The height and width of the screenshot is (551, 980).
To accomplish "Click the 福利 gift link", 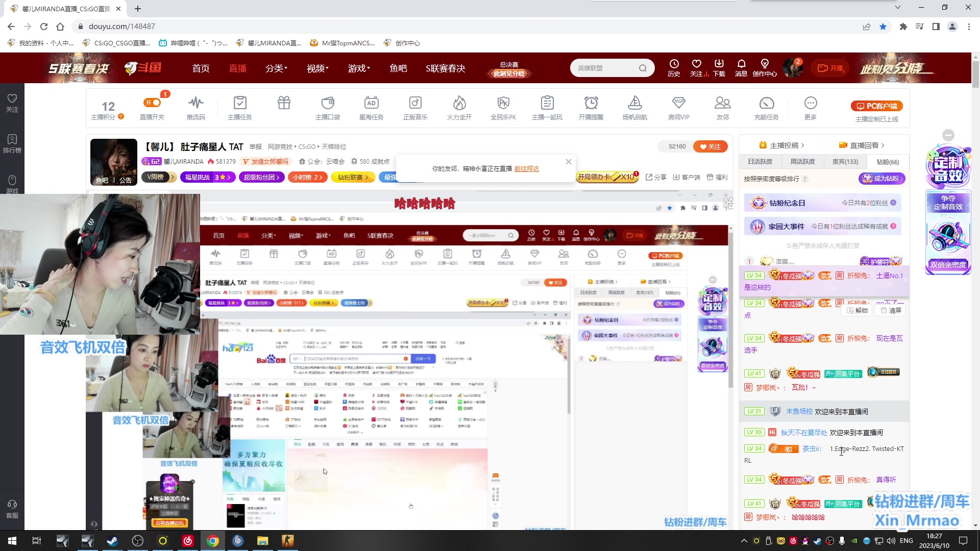I will click(x=717, y=177).
